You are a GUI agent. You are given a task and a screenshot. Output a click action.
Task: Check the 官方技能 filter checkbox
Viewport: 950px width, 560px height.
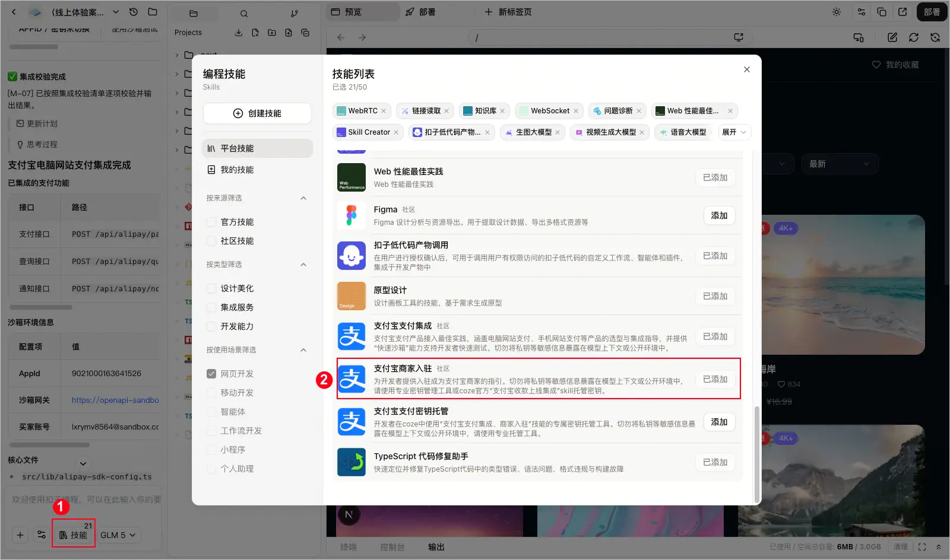(211, 222)
